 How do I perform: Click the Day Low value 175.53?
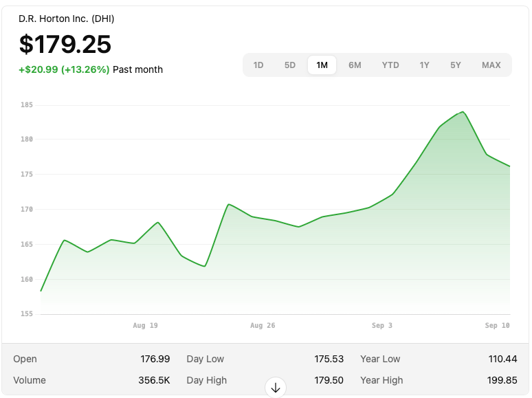(x=329, y=359)
